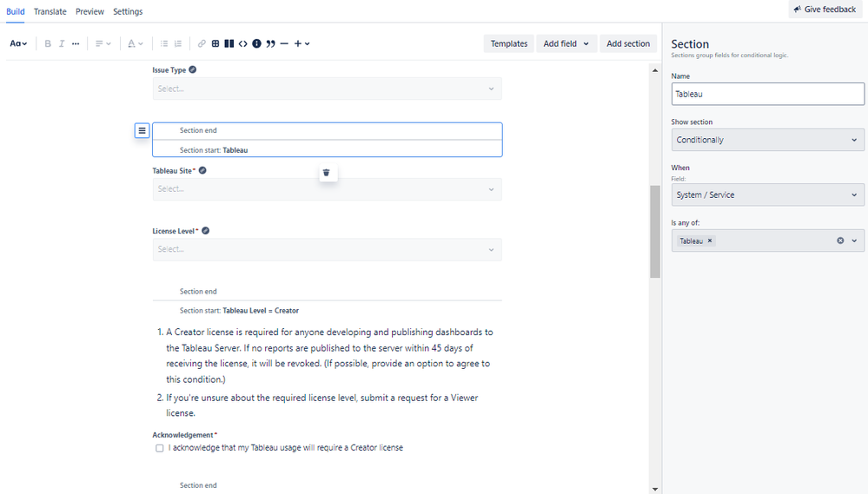This screenshot has width=868, height=494.
Task: Click the Viewer license list item
Action: click(321, 405)
